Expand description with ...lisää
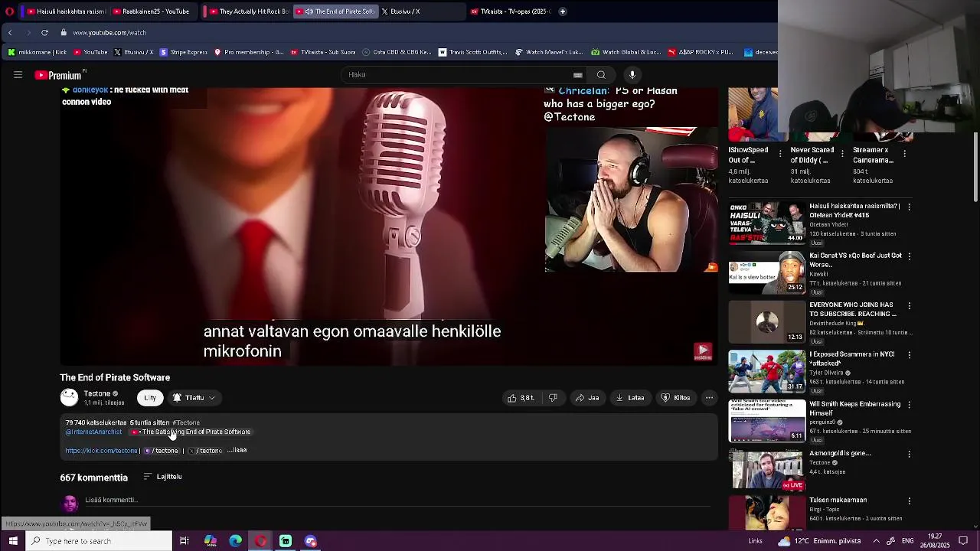The width and height of the screenshot is (980, 551). click(237, 450)
